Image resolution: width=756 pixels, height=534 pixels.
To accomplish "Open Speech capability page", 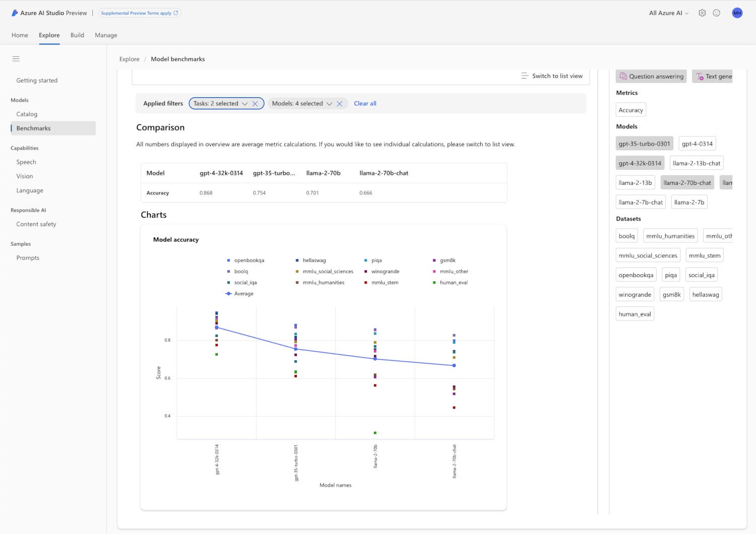I will pyautogui.click(x=26, y=162).
